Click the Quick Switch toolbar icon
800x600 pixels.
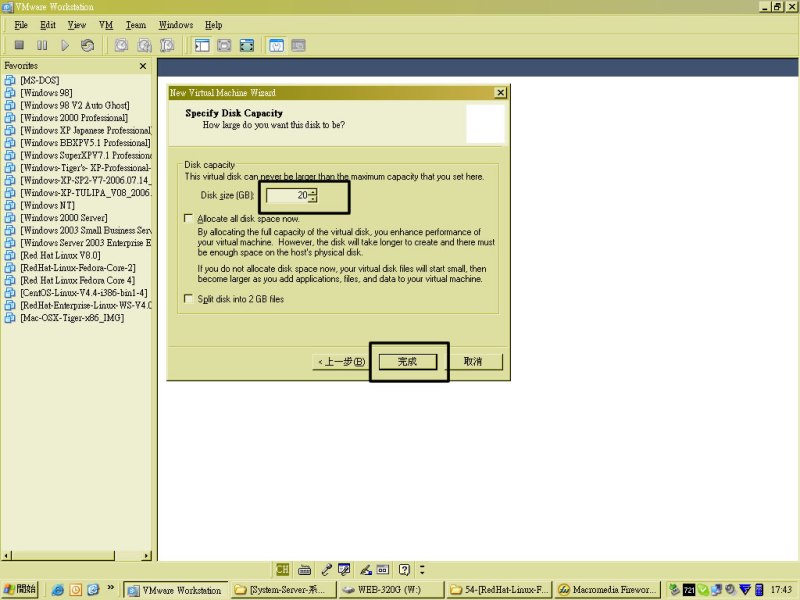tap(224, 45)
